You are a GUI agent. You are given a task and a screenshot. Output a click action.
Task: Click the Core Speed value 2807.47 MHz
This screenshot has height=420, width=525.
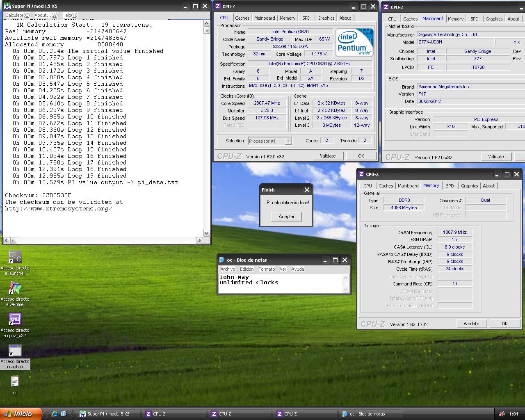point(267,103)
